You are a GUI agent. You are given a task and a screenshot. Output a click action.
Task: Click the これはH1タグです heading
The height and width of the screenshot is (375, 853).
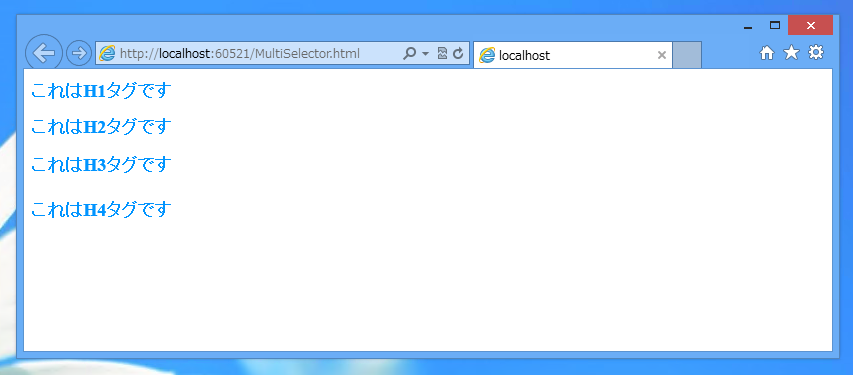point(101,91)
